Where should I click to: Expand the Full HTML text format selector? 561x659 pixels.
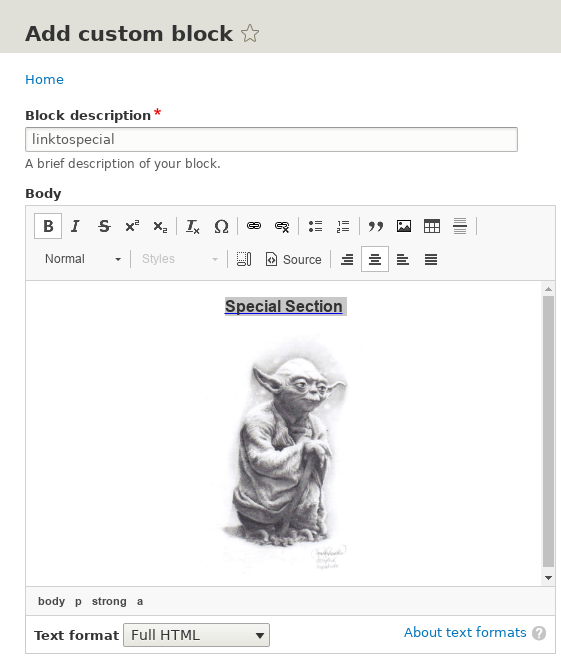[x=196, y=635]
